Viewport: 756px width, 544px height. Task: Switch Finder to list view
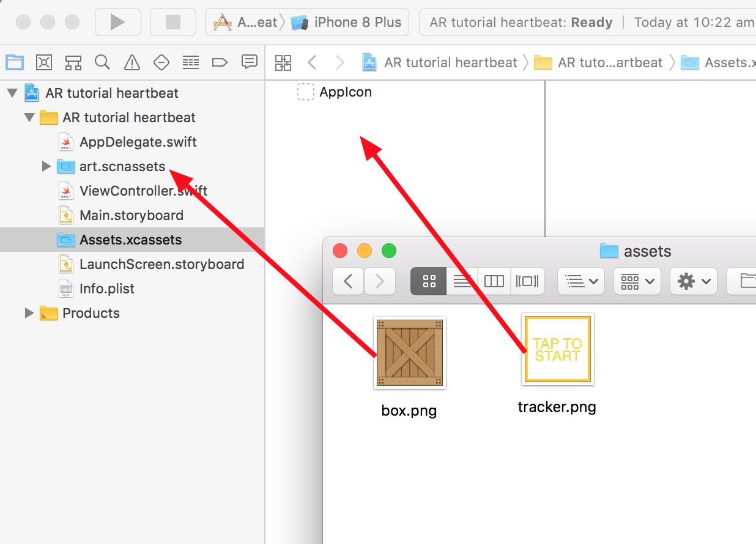462,281
